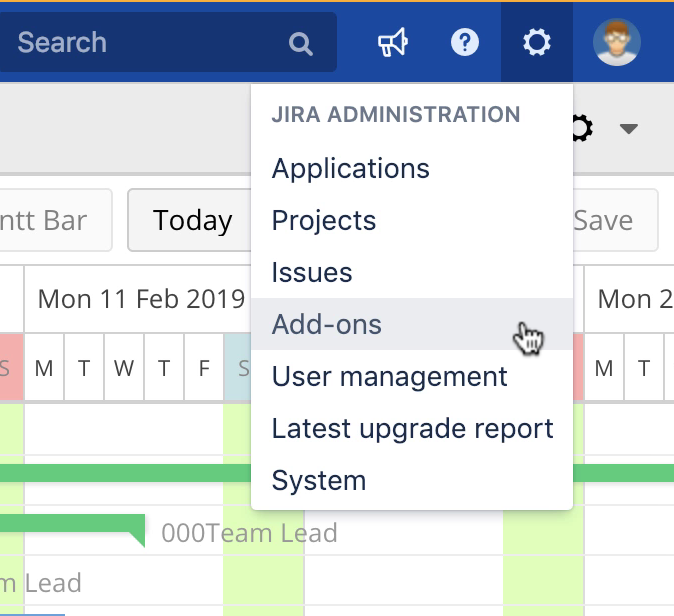The height and width of the screenshot is (616, 674).
Task: Select the Add-ons menu entry
Action: click(327, 324)
